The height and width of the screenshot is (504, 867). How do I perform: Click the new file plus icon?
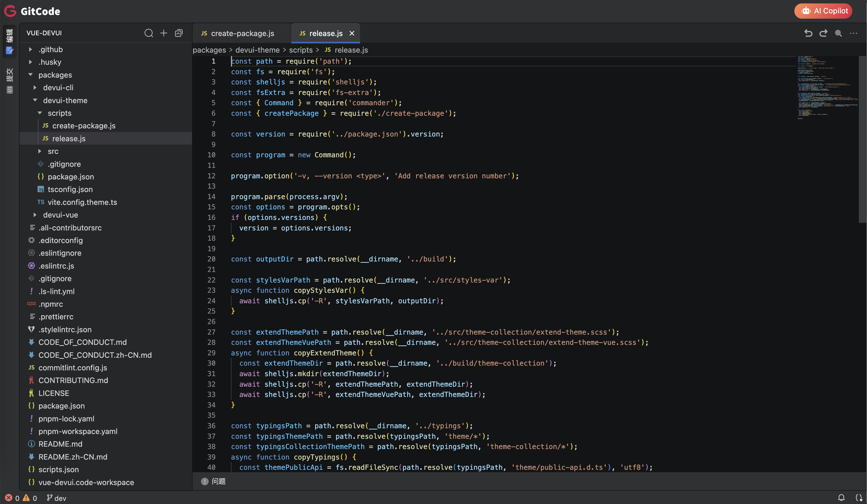[164, 33]
